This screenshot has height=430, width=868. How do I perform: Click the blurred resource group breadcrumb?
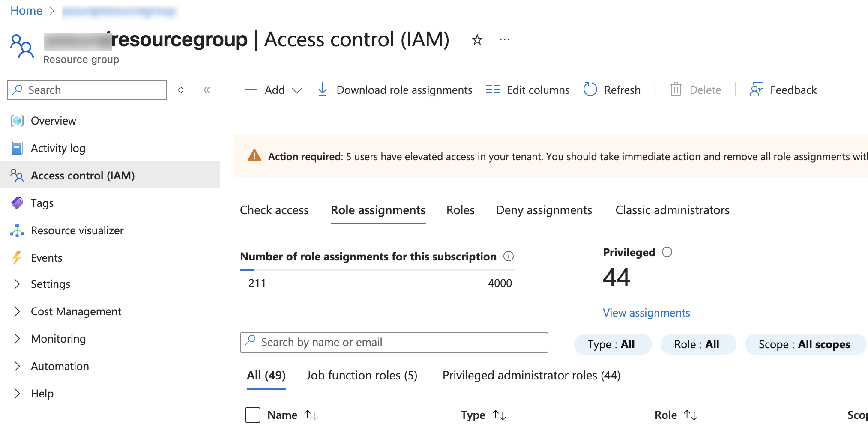pos(119,11)
